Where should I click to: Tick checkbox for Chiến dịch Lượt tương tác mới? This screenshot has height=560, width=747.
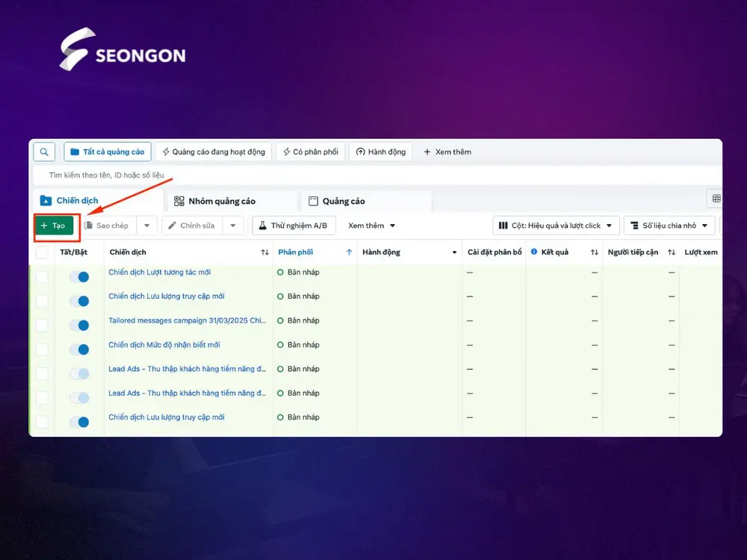[42, 277]
